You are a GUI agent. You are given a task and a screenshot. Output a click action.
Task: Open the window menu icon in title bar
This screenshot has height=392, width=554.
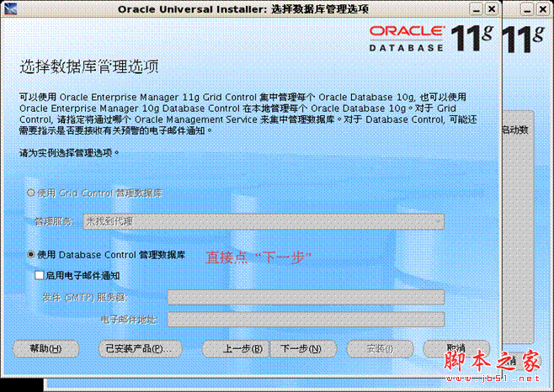(x=11, y=8)
